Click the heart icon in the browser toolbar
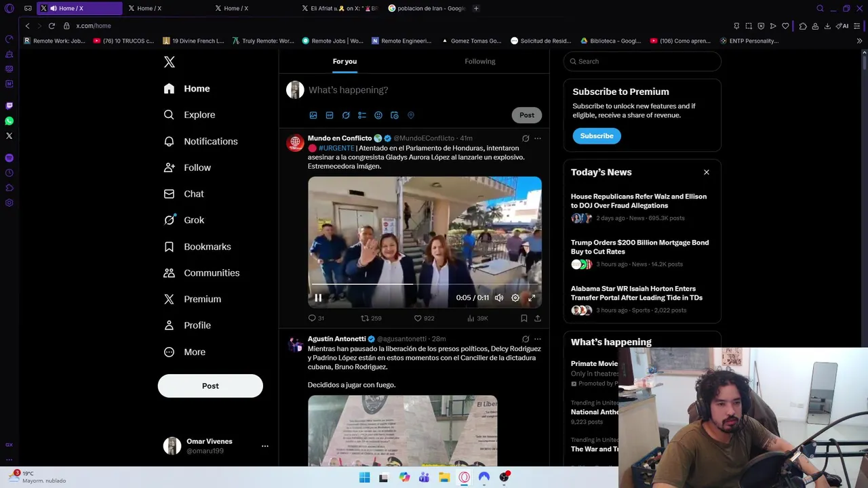The width and height of the screenshot is (868, 488). coord(785,26)
